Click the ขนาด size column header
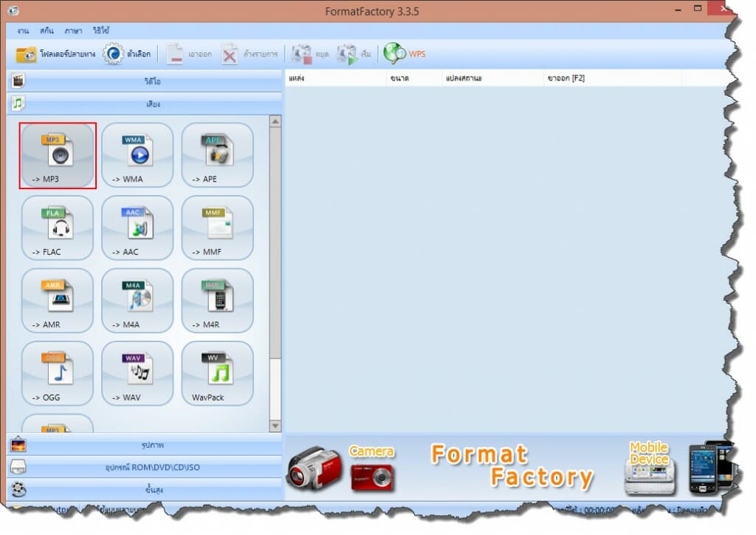The image size is (756, 535). point(414,78)
